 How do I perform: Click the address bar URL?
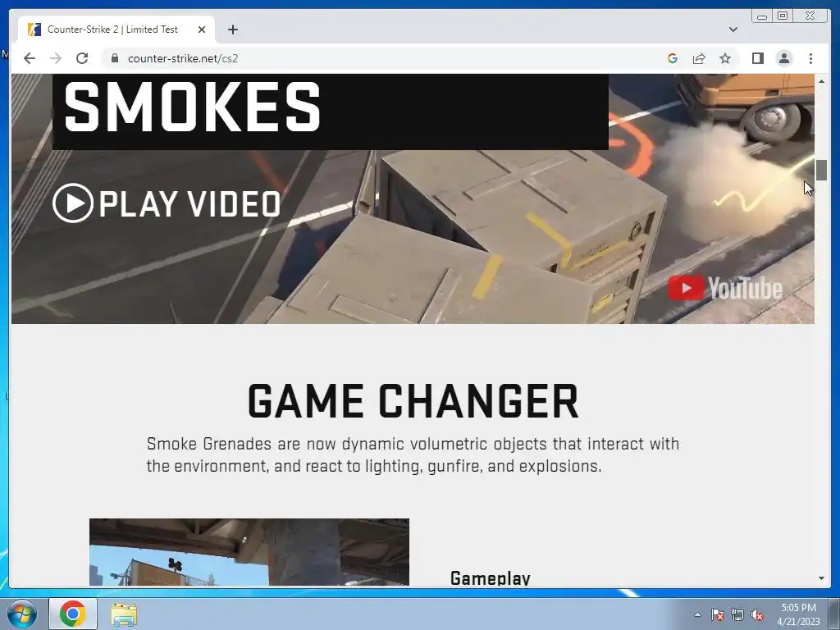point(183,58)
